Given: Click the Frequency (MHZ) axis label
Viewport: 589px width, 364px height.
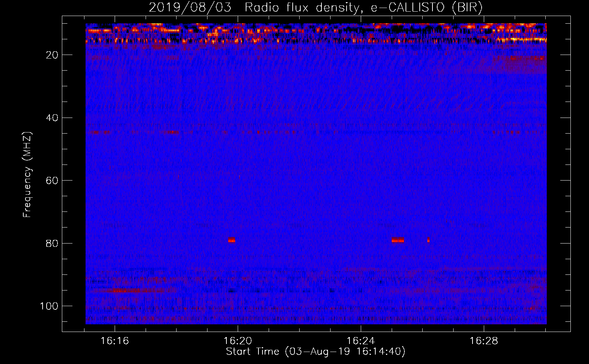Looking at the screenshot, I should 27,175.
